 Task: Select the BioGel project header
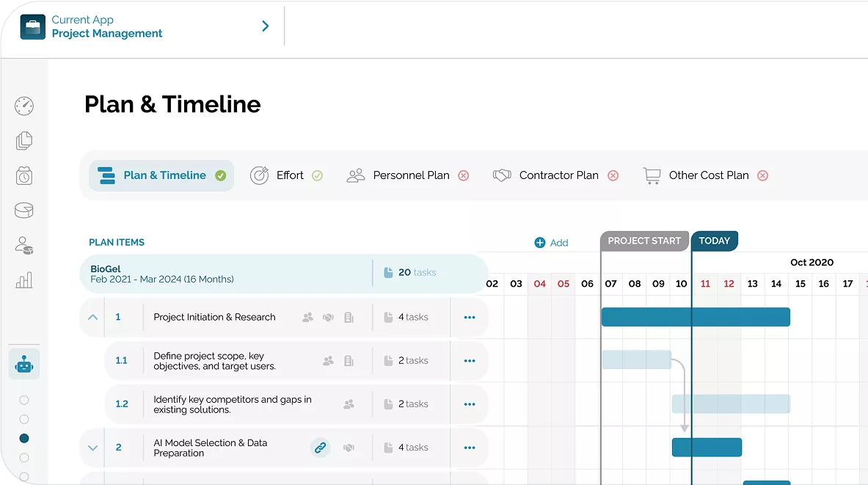[x=283, y=274]
